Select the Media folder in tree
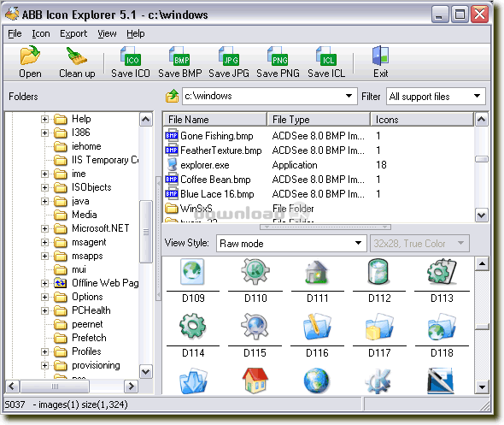The image size is (504, 425). [x=85, y=215]
